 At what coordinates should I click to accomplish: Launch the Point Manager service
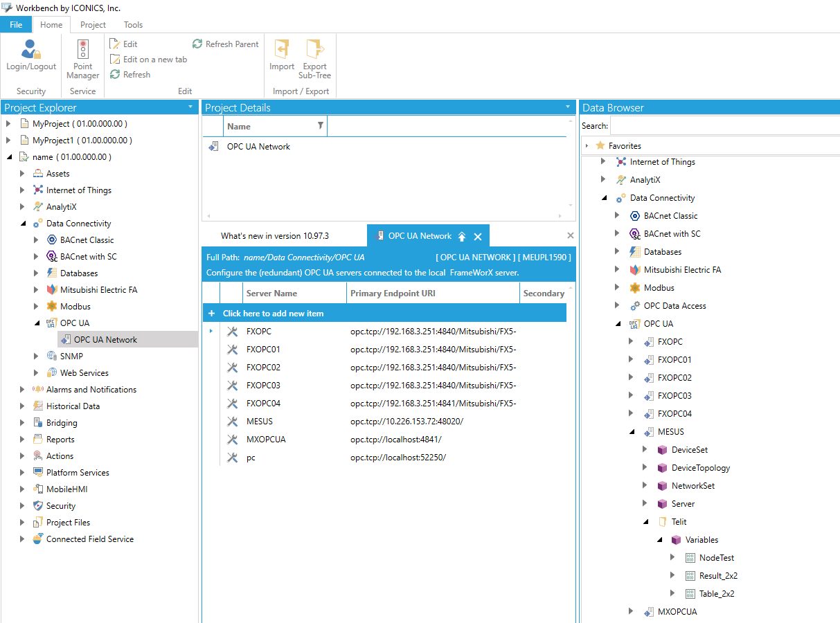pos(82,60)
